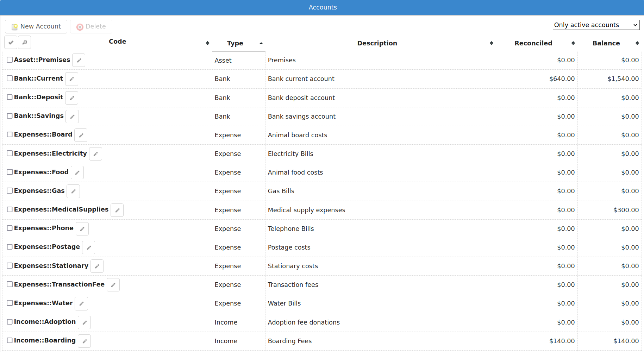Open the Expenses::Food edit pencil
Screen dimensions: 644x352
(x=77, y=172)
